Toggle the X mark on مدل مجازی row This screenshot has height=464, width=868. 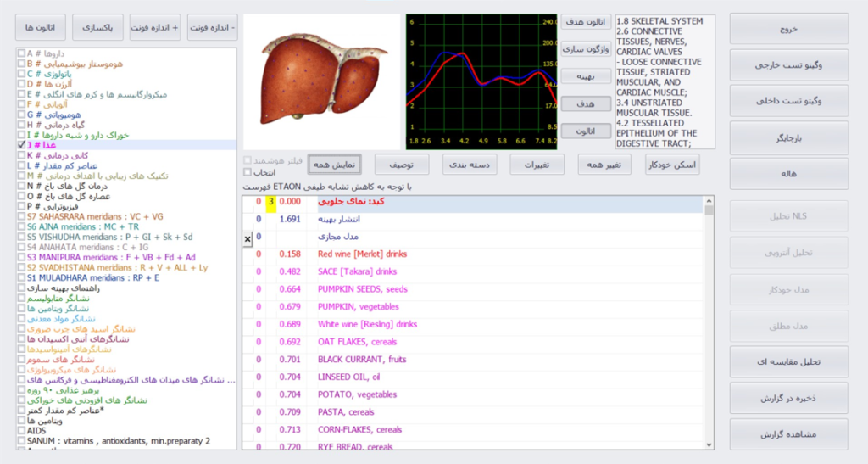click(248, 240)
